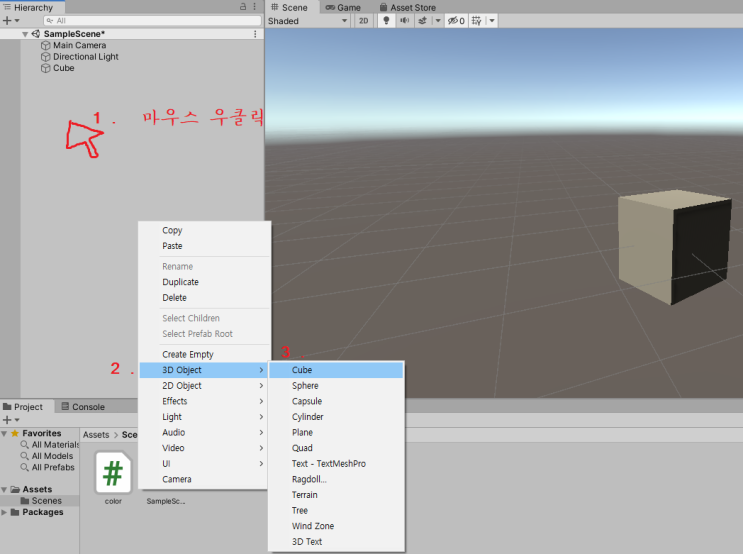Select Cube object in the Hierarchy list
The height and width of the screenshot is (554, 743).
63,68
